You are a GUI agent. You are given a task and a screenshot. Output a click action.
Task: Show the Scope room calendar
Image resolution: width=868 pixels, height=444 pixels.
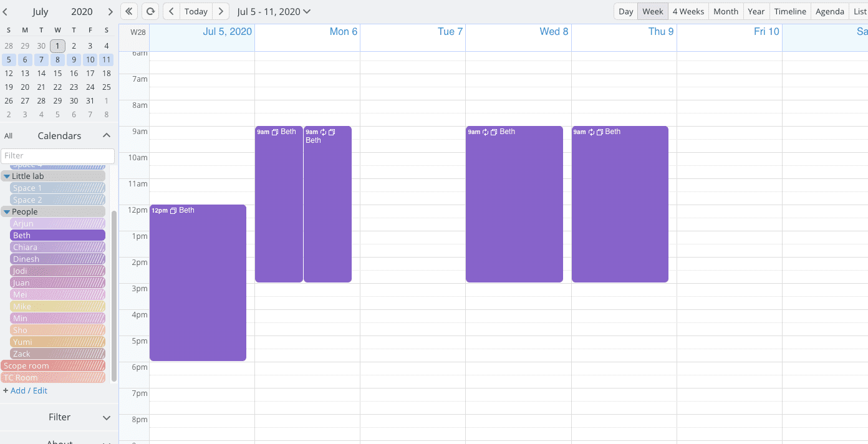[x=53, y=365]
